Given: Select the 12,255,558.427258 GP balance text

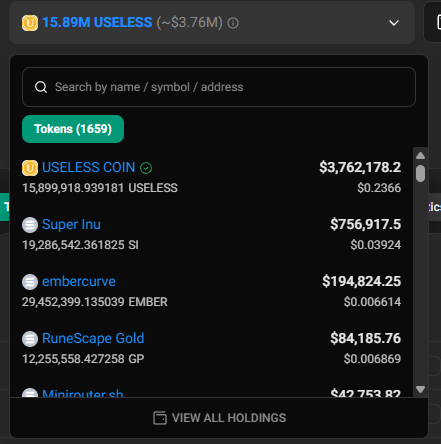Looking at the screenshot, I should click(x=83, y=359).
